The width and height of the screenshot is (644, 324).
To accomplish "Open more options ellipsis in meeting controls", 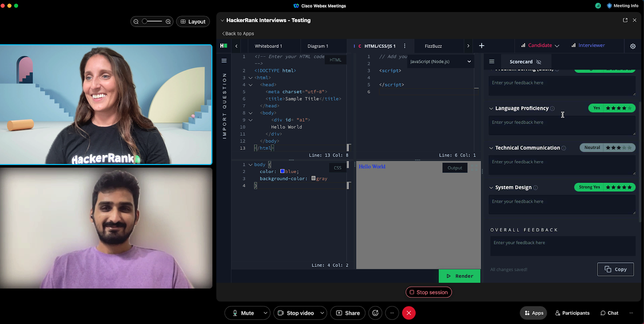I will point(392,313).
